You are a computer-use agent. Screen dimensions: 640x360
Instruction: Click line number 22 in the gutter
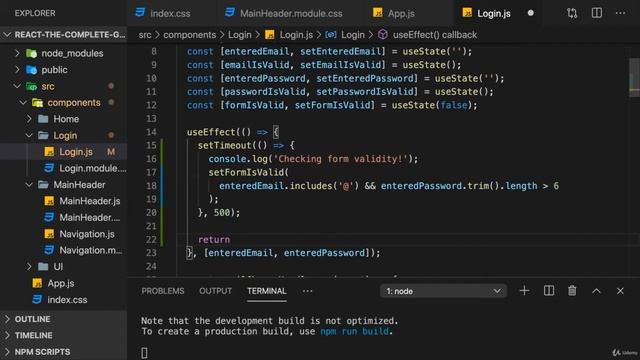tap(151, 240)
